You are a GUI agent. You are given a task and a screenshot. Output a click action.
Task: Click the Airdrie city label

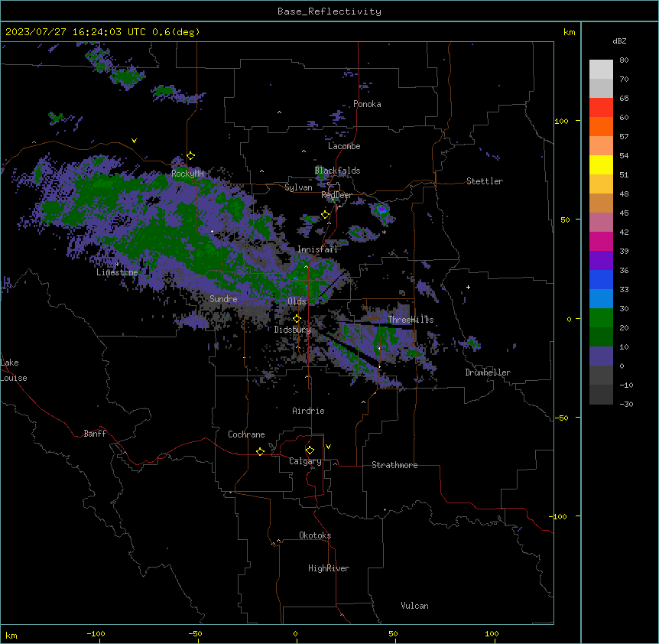(309, 411)
